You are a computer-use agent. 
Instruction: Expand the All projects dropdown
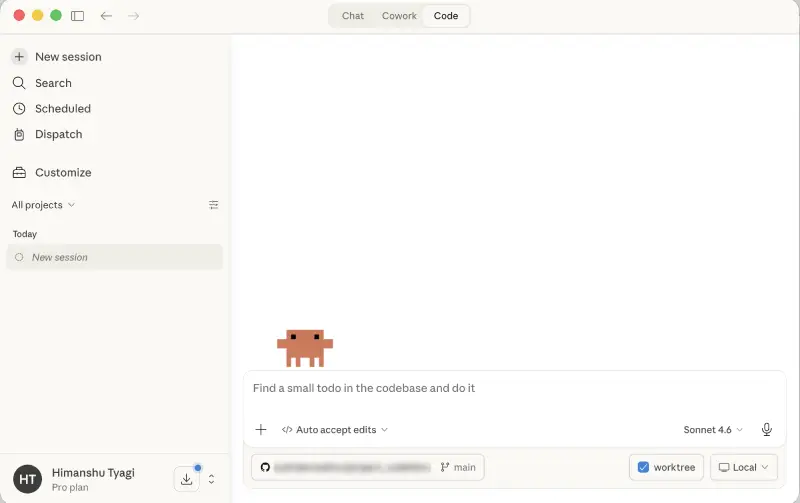43,205
